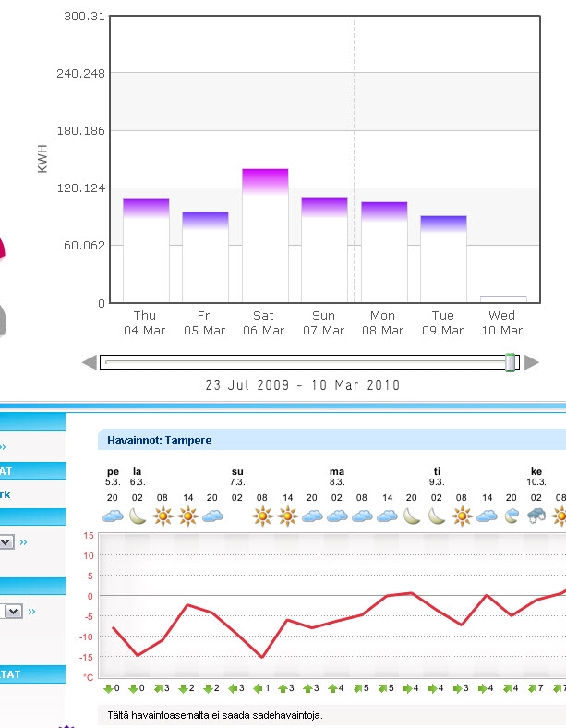Select the Sat 06 Mar energy bar

click(265, 236)
